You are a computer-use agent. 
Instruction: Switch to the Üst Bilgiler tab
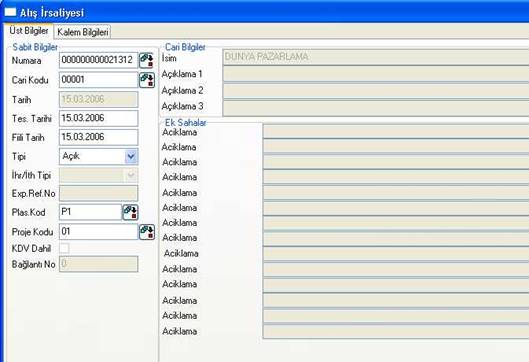tap(29, 31)
